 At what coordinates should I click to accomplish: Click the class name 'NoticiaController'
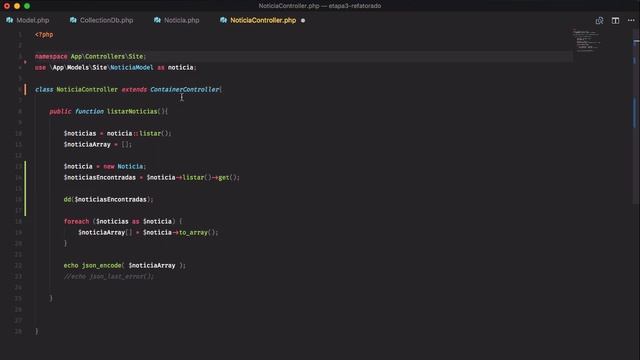pyautogui.click(x=87, y=89)
